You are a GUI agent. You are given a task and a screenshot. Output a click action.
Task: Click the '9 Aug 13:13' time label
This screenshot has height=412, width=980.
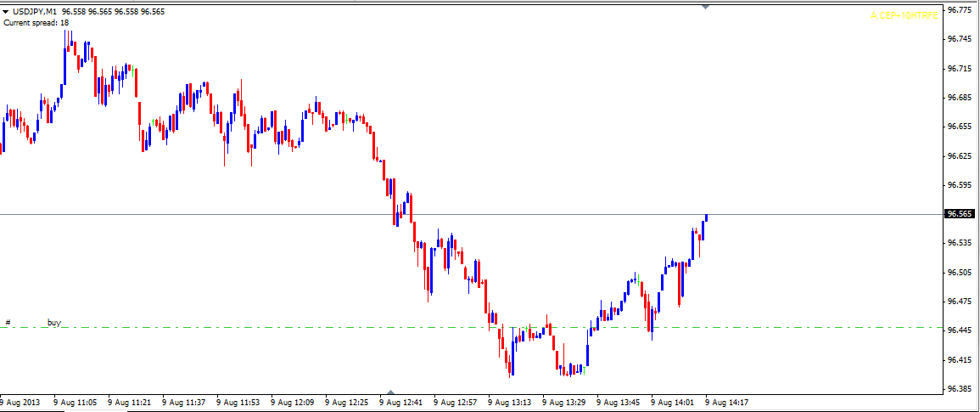pyautogui.click(x=510, y=402)
